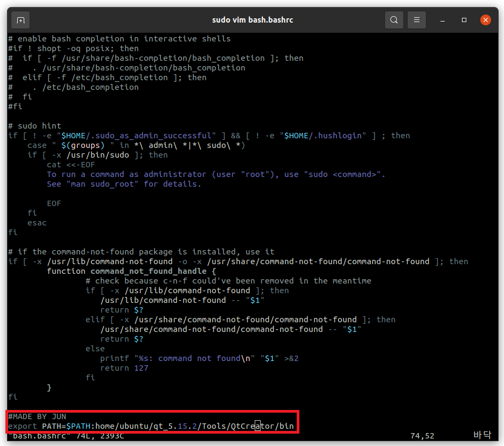Click the '바닥' indicator in status line

click(x=482, y=435)
